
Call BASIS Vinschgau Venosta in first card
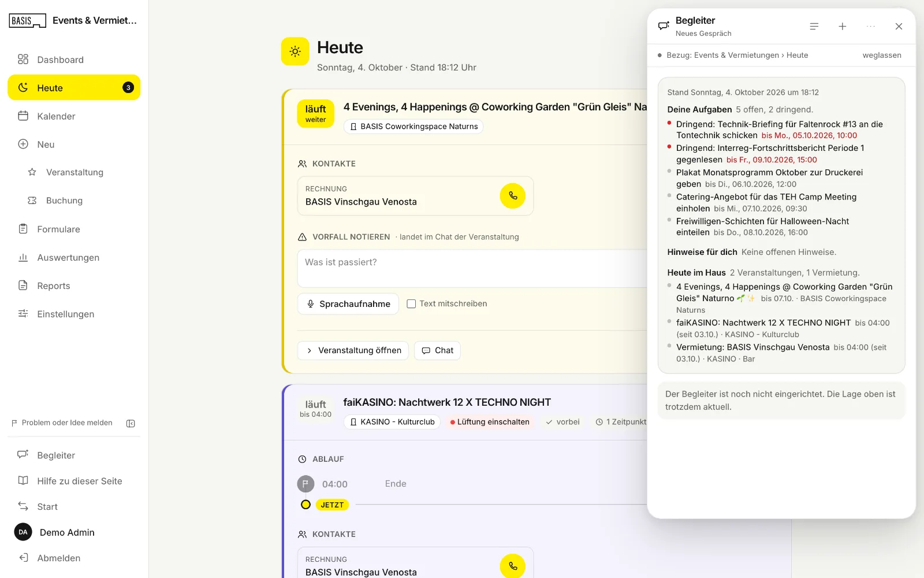coord(513,196)
